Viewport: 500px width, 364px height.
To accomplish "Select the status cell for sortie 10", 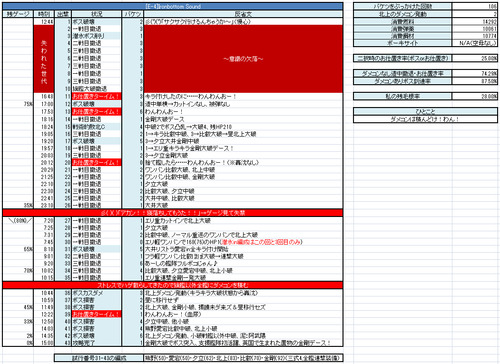I will point(97,89).
